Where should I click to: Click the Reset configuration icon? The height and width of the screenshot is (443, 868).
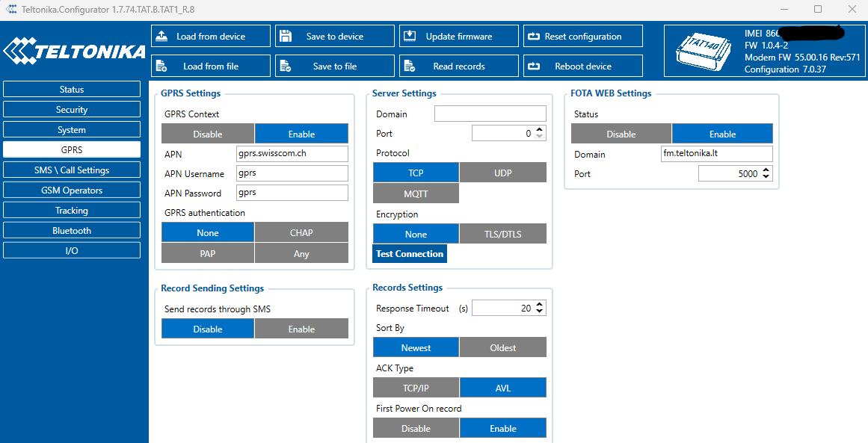tap(534, 37)
